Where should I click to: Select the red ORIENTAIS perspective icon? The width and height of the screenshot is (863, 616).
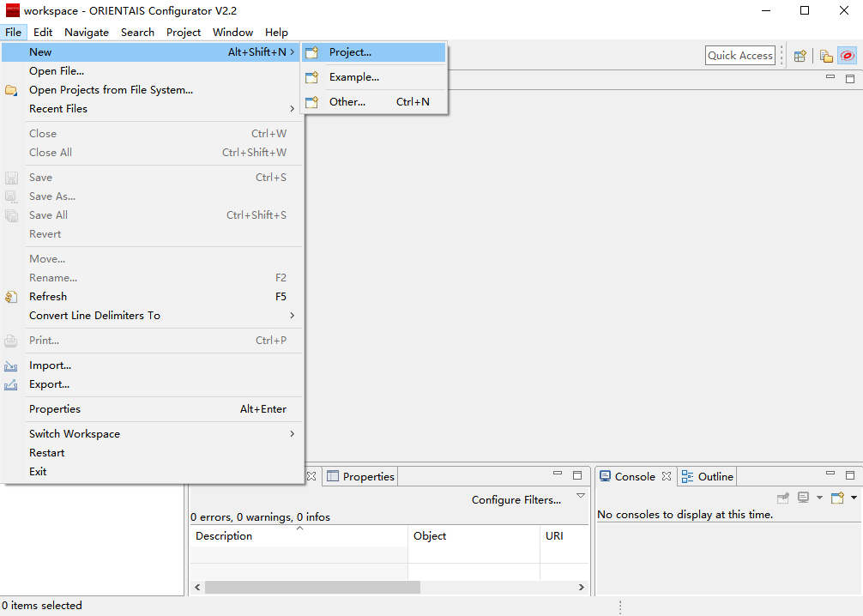pos(847,56)
